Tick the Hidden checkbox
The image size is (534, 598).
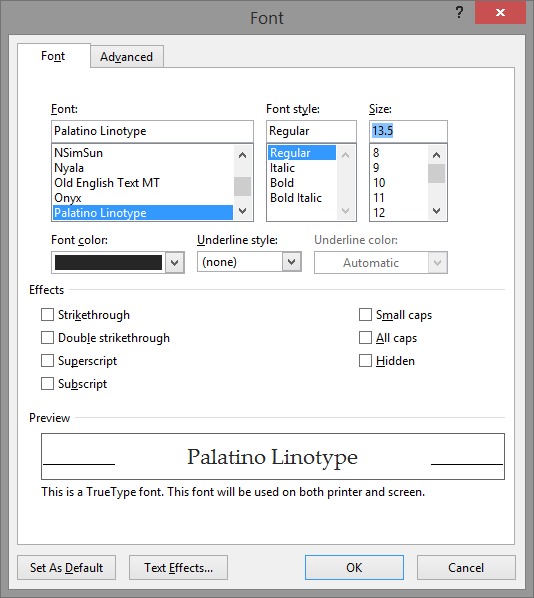tap(365, 361)
